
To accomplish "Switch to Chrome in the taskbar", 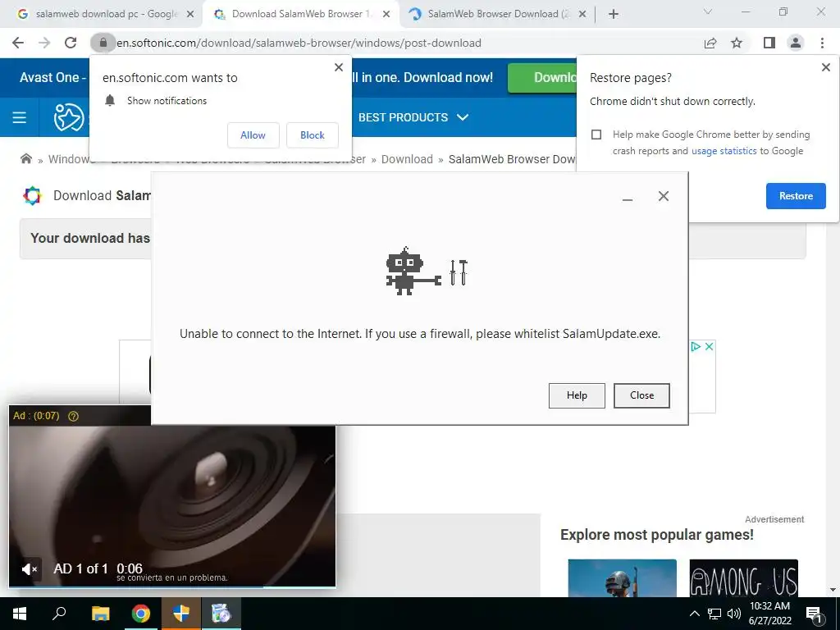I will pyautogui.click(x=141, y=614).
